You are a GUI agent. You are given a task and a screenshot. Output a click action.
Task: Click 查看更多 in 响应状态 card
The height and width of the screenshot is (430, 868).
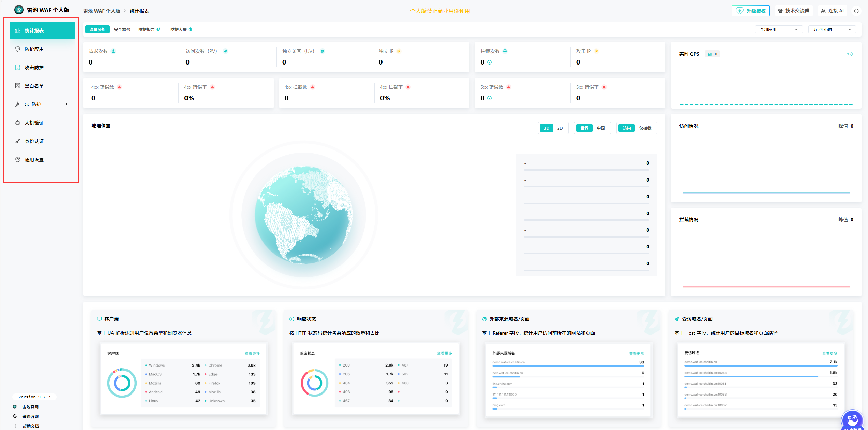[x=444, y=353]
